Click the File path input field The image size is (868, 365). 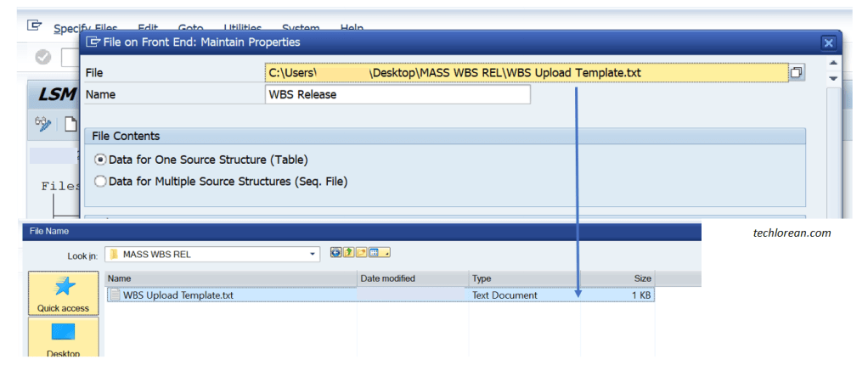[x=527, y=73]
